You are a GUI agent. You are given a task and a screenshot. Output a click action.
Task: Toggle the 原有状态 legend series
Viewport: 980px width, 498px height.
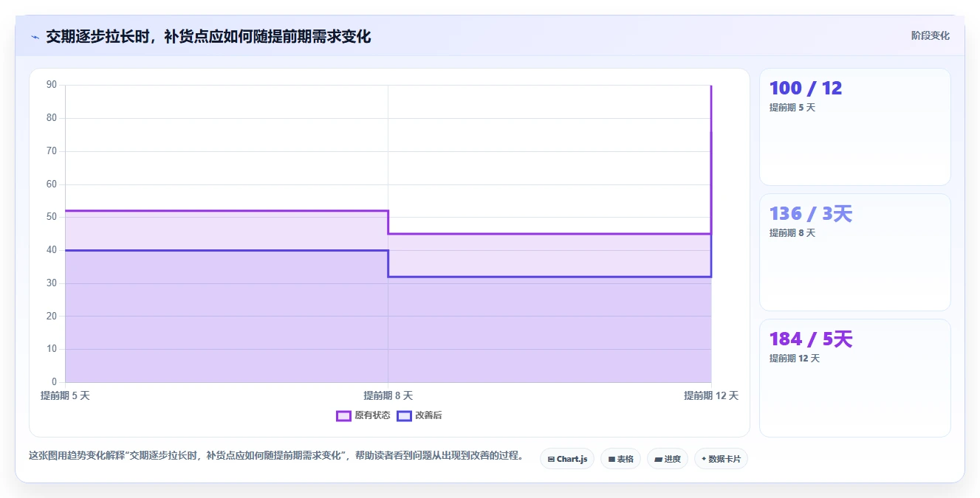363,415
